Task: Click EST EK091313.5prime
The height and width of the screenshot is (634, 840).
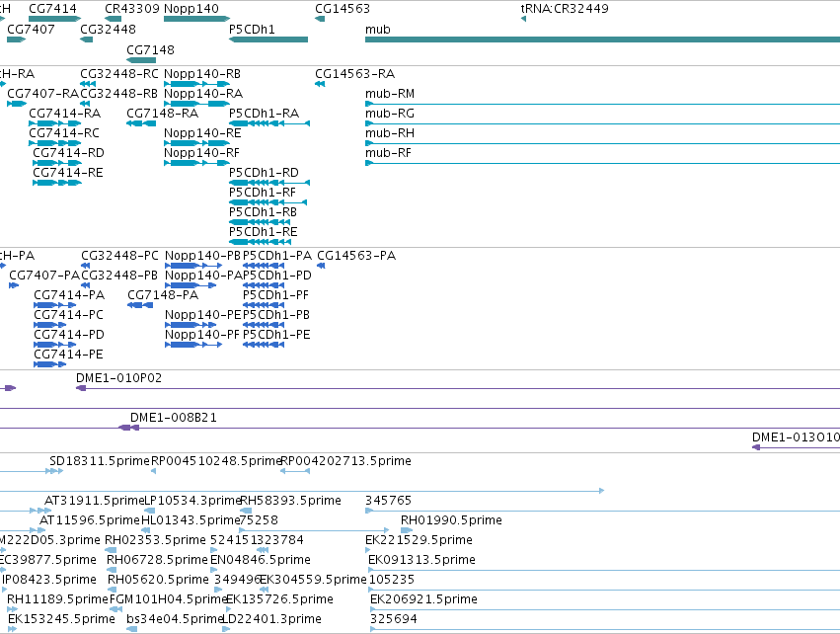Action: [604, 570]
